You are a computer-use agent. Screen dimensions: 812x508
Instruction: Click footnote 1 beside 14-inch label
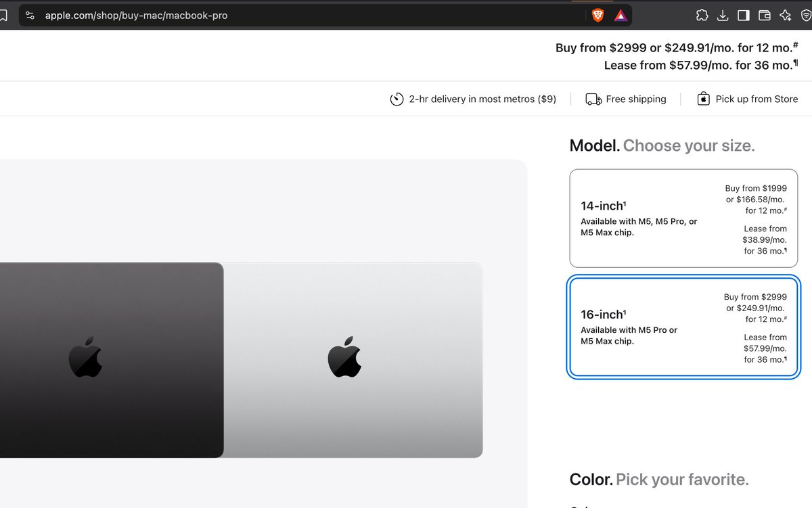coord(625,202)
